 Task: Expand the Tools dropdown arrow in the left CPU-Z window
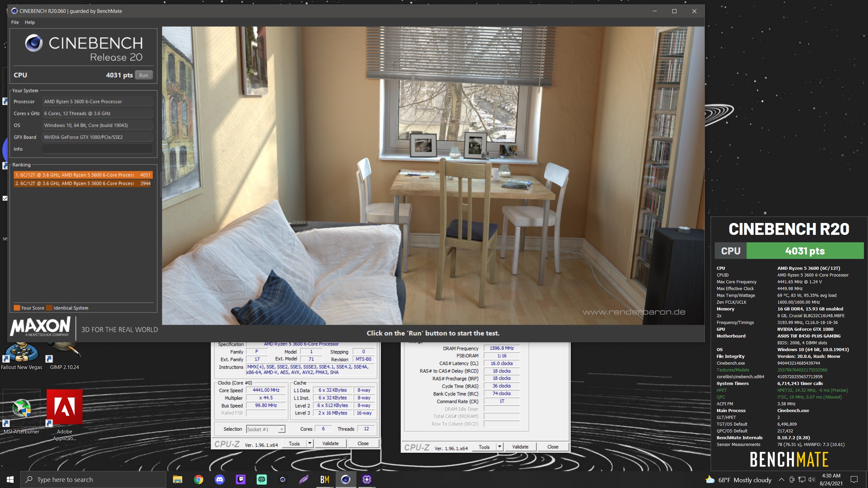click(x=310, y=444)
